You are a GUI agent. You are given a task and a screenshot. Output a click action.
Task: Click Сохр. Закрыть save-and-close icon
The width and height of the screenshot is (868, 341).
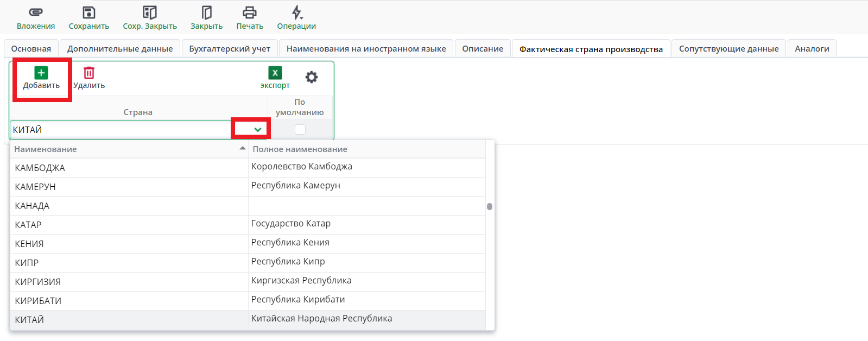pos(150,12)
